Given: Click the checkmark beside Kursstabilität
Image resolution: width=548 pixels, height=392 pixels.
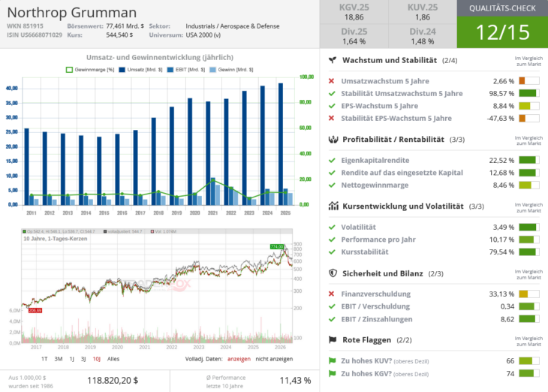Looking at the screenshot, I should (332, 252).
